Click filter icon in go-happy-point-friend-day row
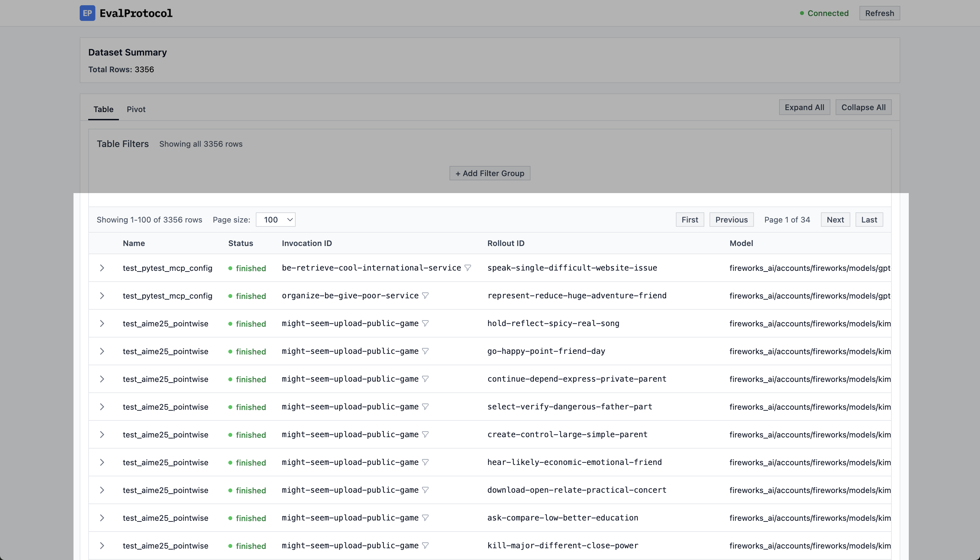Image resolution: width=980 pixels, height=560 pixels. 425,351
